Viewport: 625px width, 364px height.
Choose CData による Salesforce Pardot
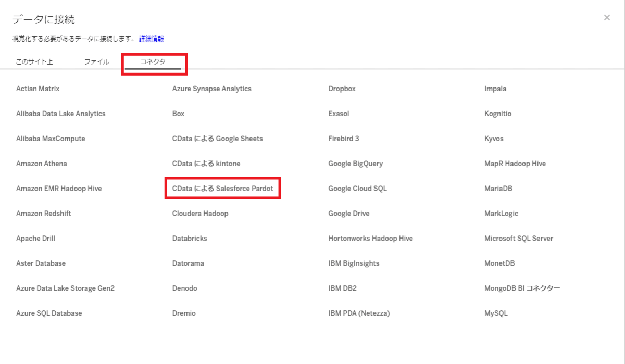(x=223, y=189)
